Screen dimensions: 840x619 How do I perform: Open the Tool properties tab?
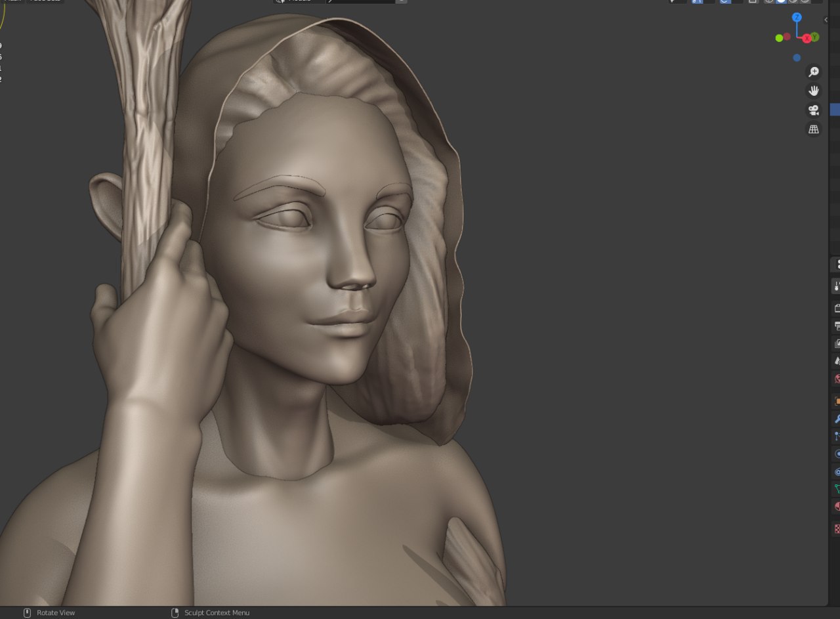tap(837, 287)
